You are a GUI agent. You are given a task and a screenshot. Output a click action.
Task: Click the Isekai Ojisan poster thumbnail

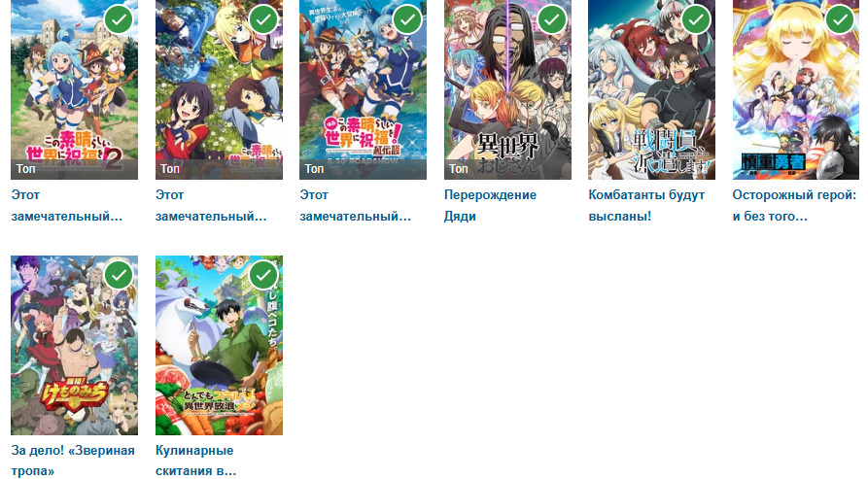507,89
